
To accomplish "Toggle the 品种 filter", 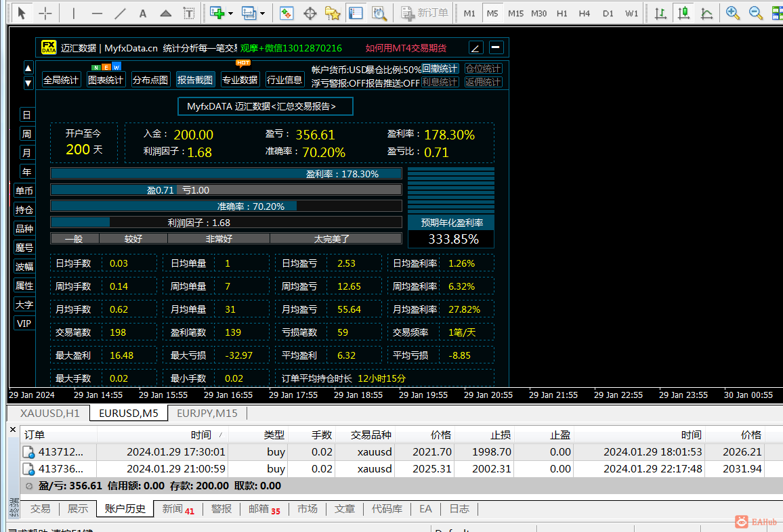I will pos(24,229).
